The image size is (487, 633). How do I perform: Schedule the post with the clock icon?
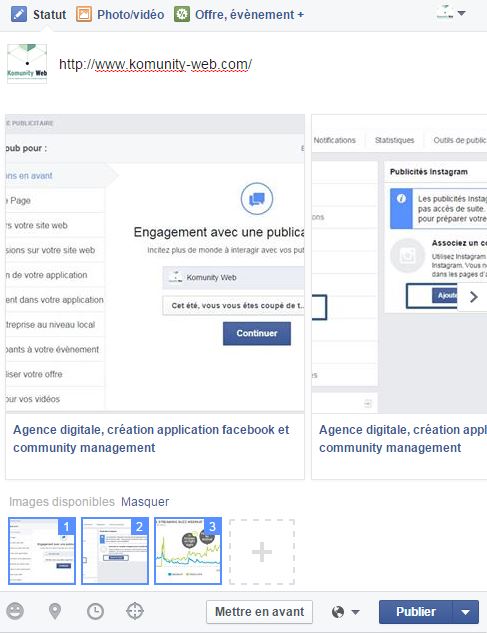95,612
